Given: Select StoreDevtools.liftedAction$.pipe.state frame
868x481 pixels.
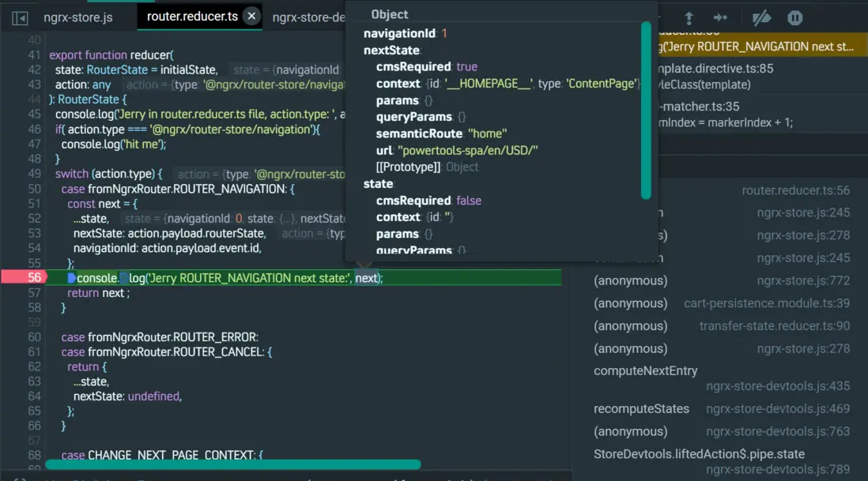Looking at the screenshot, I should click(x=699, y=454).
